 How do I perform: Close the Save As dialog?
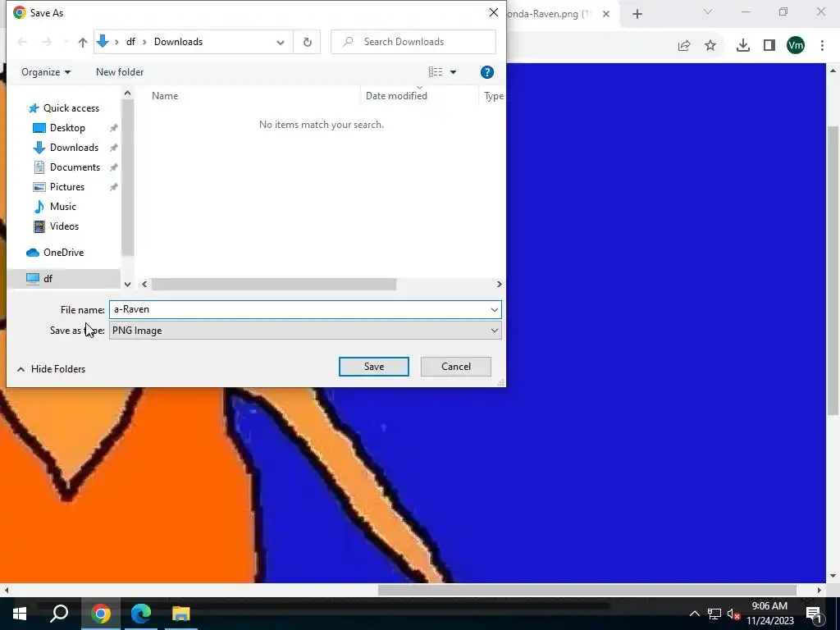(493, 12)
